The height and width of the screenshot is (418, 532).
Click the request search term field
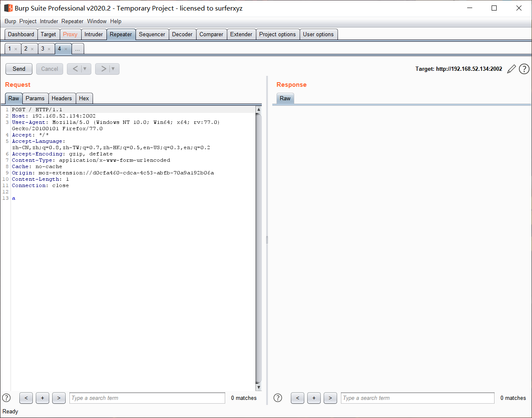click(x=147, y=398)
